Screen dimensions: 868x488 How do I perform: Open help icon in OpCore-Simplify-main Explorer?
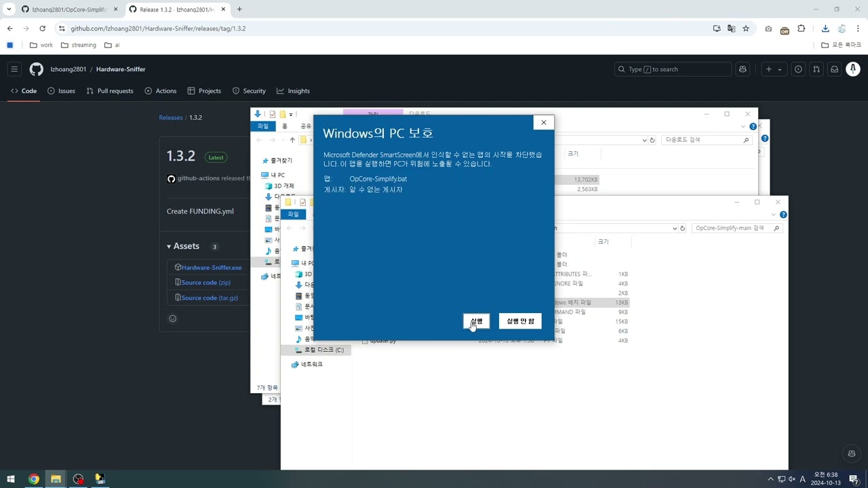click(783, 215)
